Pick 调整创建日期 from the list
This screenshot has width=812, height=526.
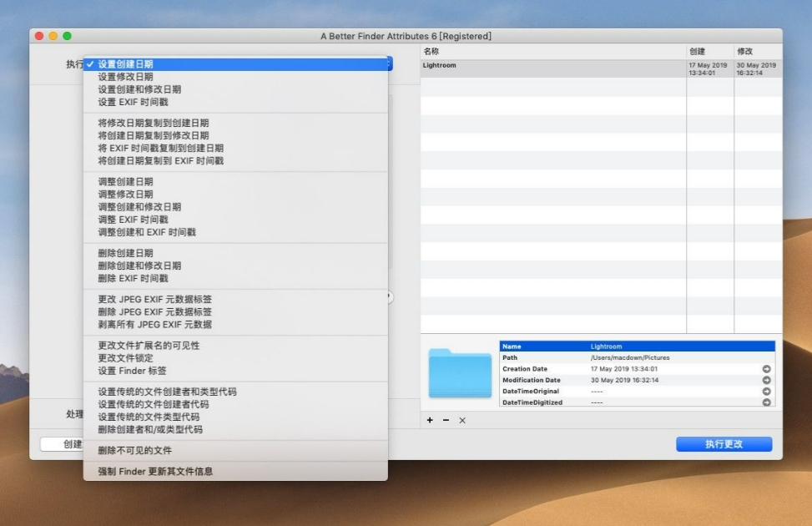pos(235,181)
